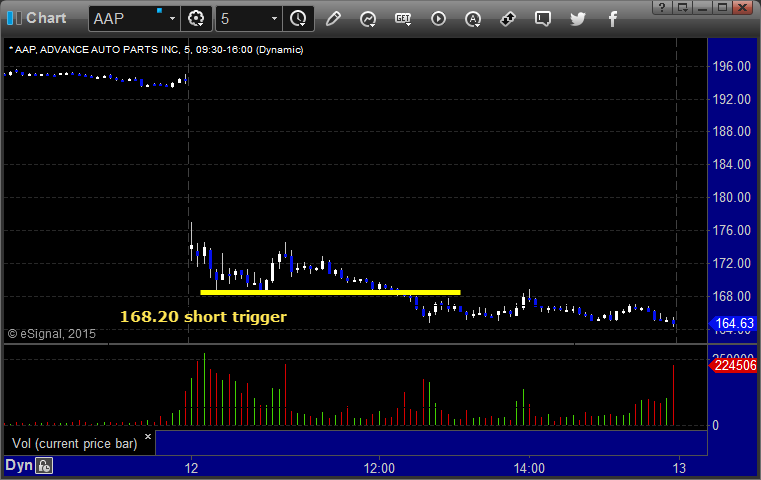Open chart settings gear icon
This screenshot has width=761, height=480.
pos(196,19)
